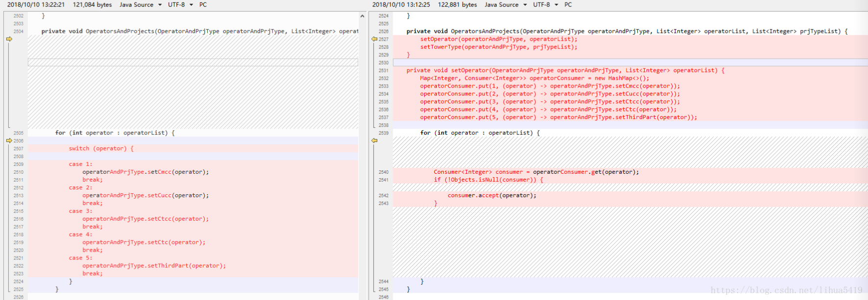868x300 pixels.
Task: Click operatorConsumer.put(3, ...) line 2535
Action: click(550, 101)
